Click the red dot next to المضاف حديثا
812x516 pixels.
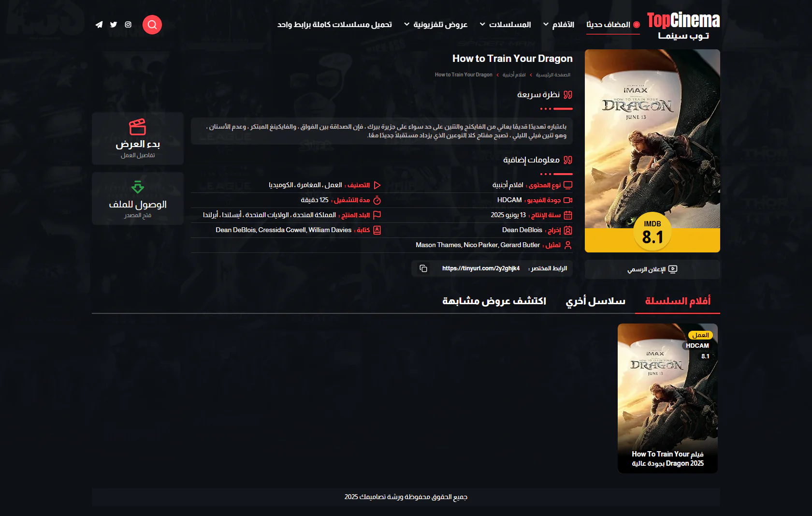pyautogui.click(x=637, y=25)
